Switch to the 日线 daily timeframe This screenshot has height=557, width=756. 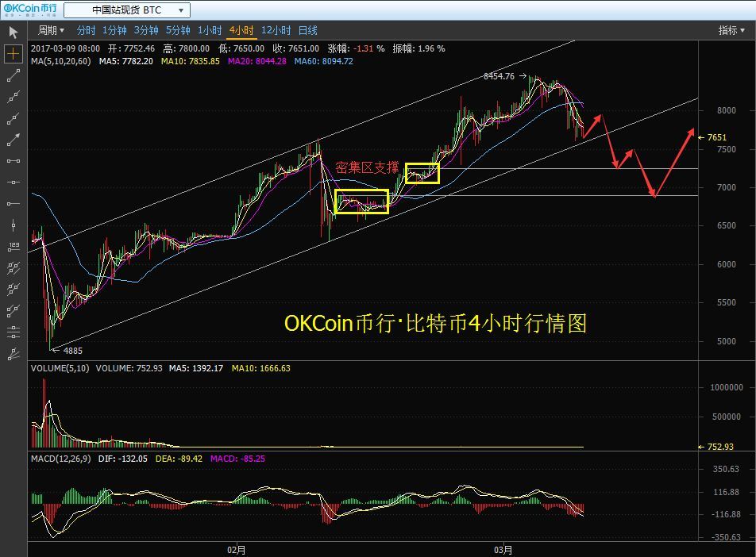pyautogui.click(x=308, y=30)
